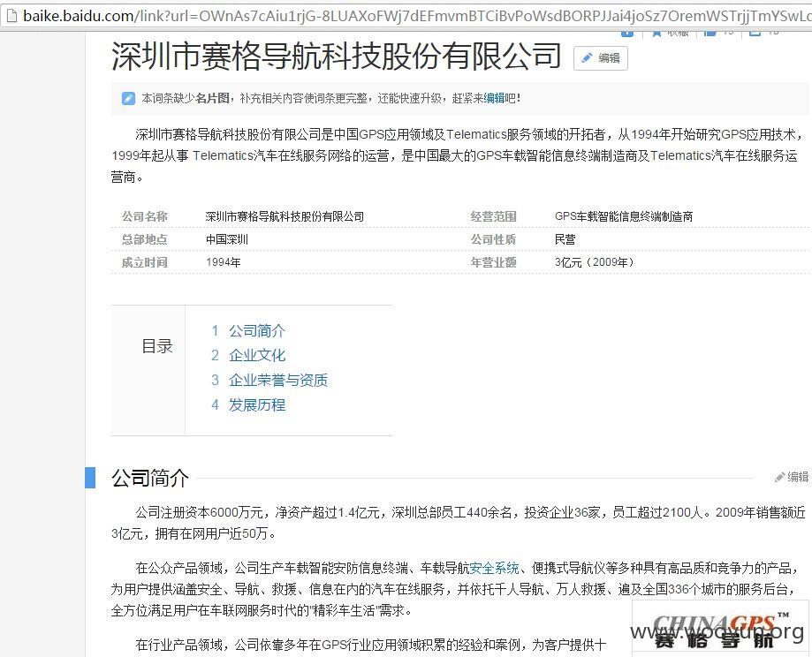Click 编辑 on the 公司简介 section header line

792,477
